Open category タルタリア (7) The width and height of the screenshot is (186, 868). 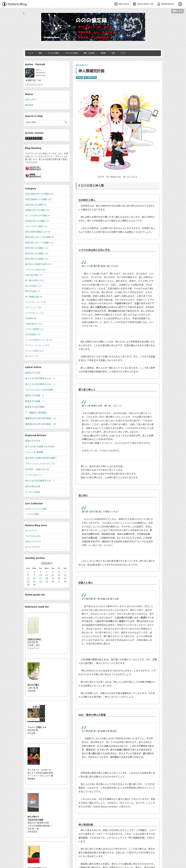32,356
